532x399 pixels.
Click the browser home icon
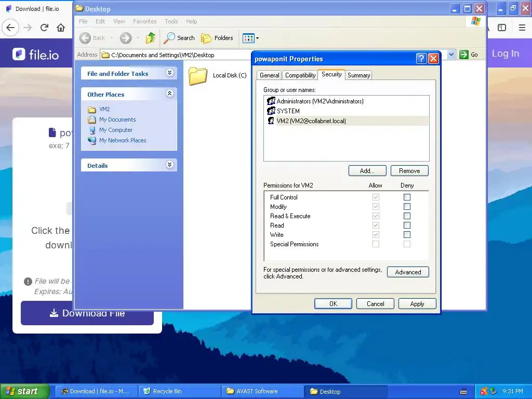pyautogui.click(x=61, y=28)
